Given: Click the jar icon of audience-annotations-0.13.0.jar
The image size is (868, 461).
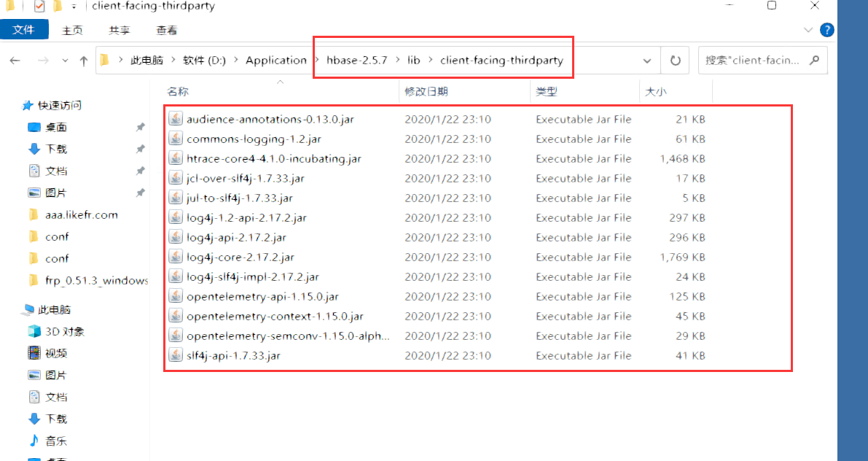Looking at the screenshot, I should coord(176,119).
